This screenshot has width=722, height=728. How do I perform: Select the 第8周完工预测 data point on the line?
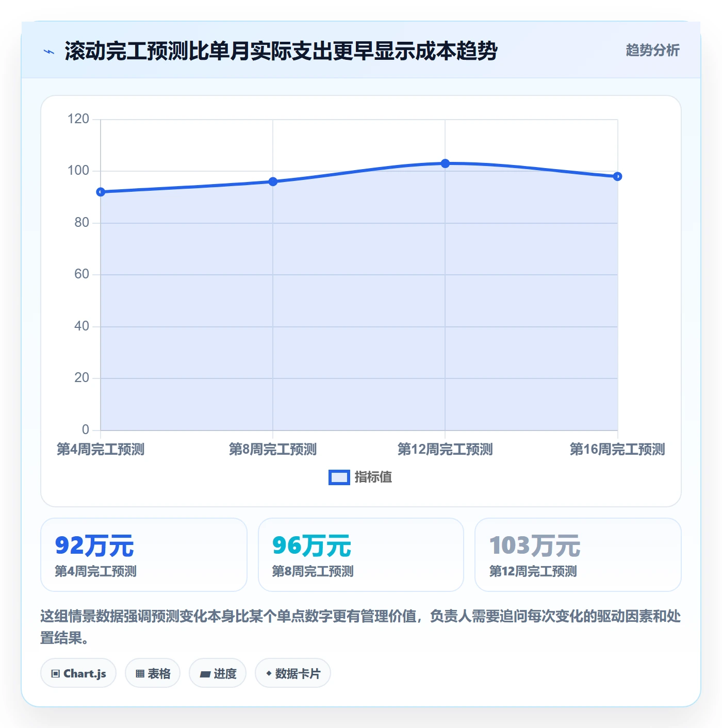tap(273, 181)
